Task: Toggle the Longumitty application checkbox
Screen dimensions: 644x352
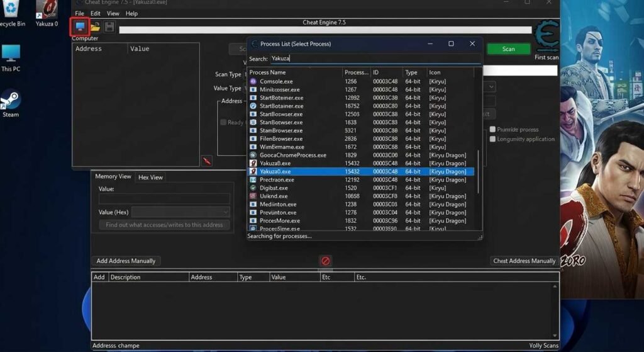Action: coord(492,139)
